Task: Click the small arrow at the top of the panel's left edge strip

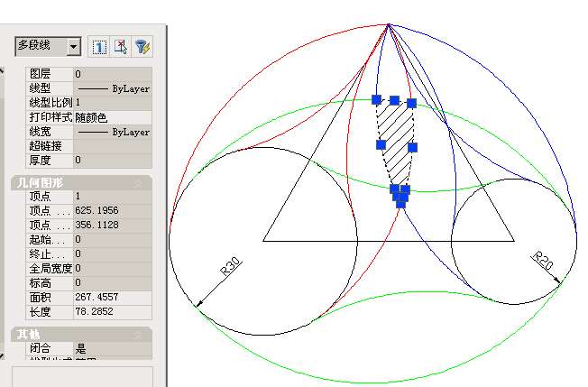Action: (x=2, y=70)
